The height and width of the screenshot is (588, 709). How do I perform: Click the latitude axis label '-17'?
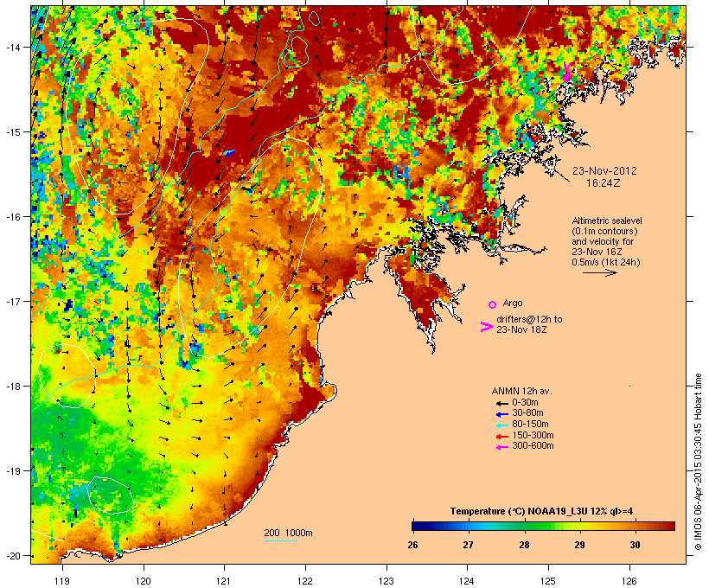pos(13,301)
